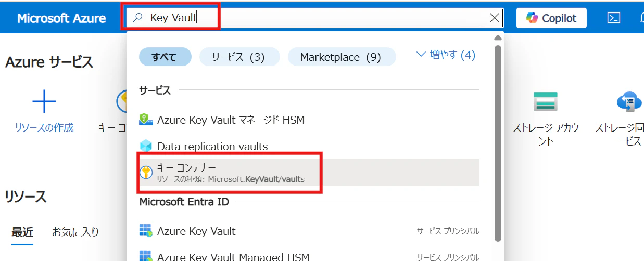This screenshot has height=261, width=644.
Task: Click the dropdown results scrollbar thumb
Action: [498, 143]
